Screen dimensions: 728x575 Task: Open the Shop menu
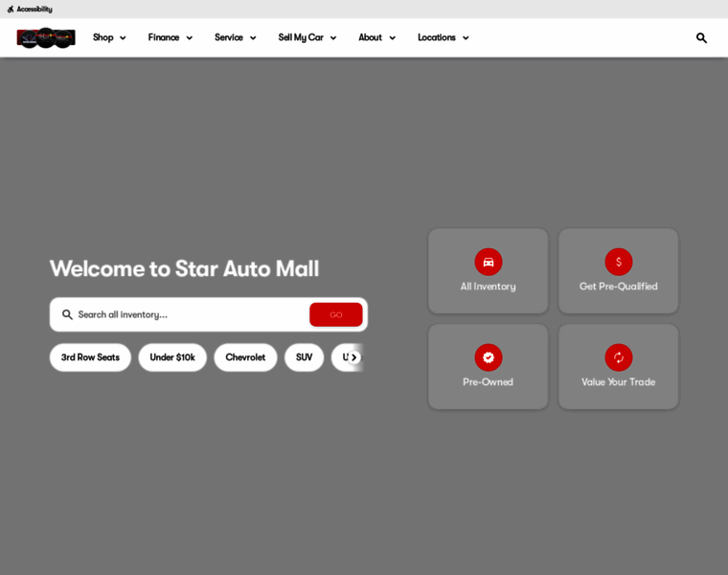coord(103,37)
